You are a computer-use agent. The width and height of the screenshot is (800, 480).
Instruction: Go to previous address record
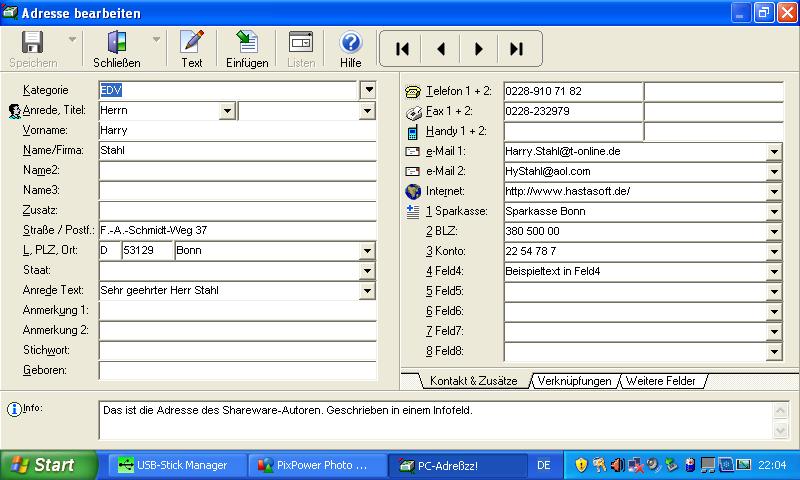(x=440, y=48)
